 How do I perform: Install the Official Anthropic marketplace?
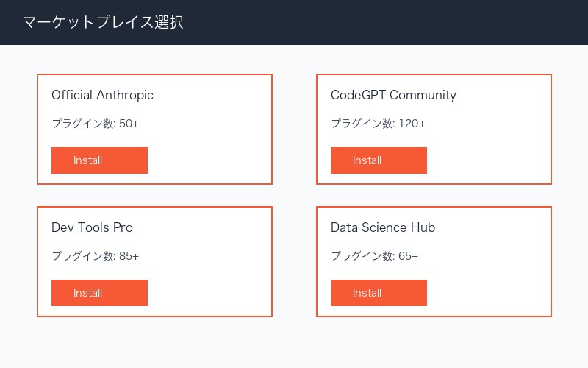click(x=99, y=160)
